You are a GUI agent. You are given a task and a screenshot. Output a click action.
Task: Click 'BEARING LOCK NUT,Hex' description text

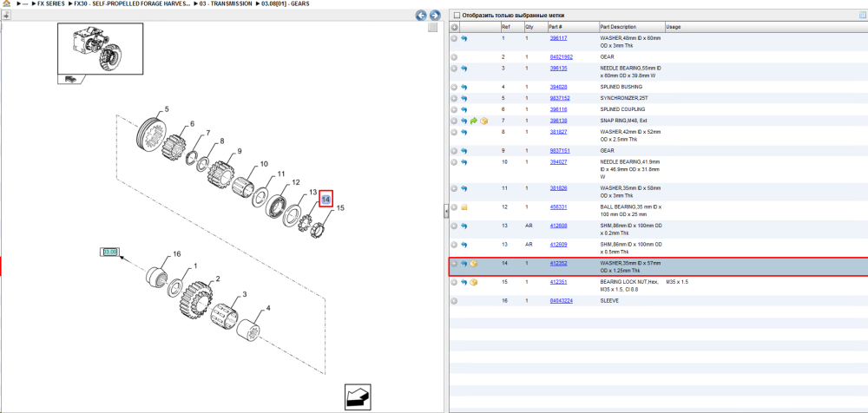[628, 282]
